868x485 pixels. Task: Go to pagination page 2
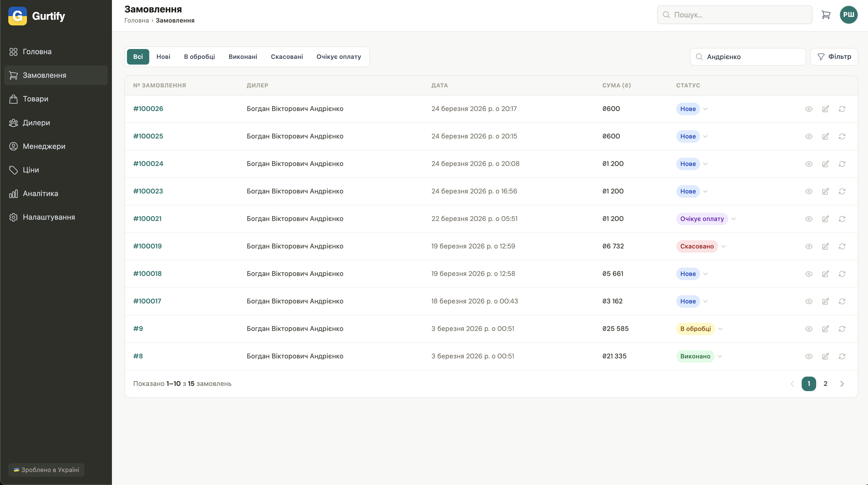(x=825, y=384)
